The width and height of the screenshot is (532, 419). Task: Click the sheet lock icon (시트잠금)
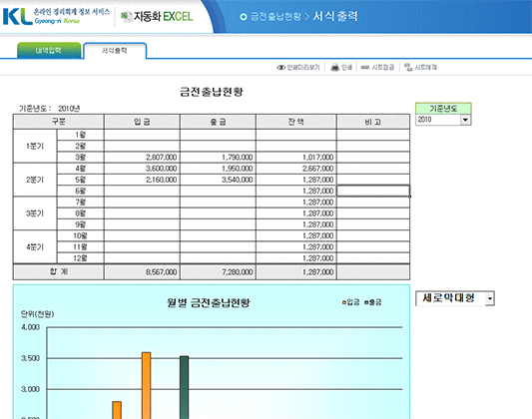tap(365, 68)
